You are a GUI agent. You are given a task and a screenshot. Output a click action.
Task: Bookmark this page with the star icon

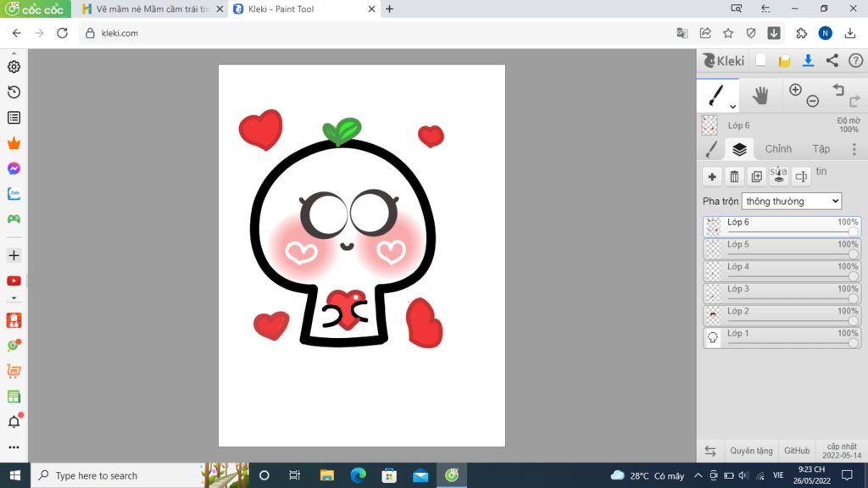[728, 33]
